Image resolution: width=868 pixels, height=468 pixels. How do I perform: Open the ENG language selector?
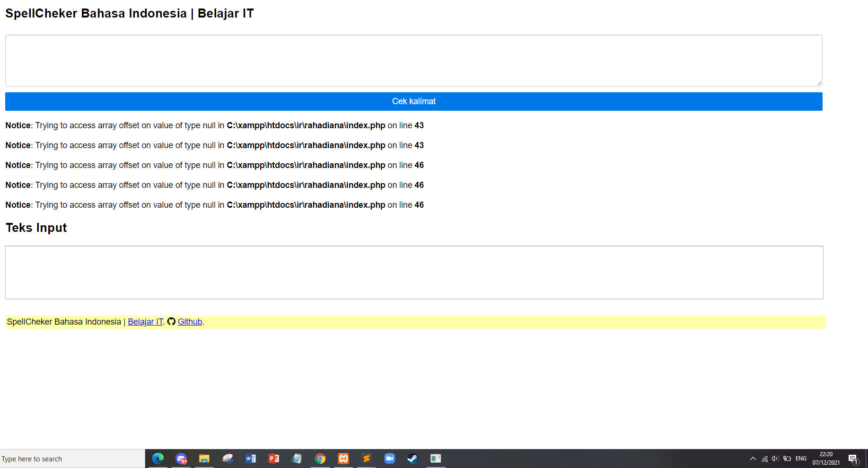coord(801,458)
